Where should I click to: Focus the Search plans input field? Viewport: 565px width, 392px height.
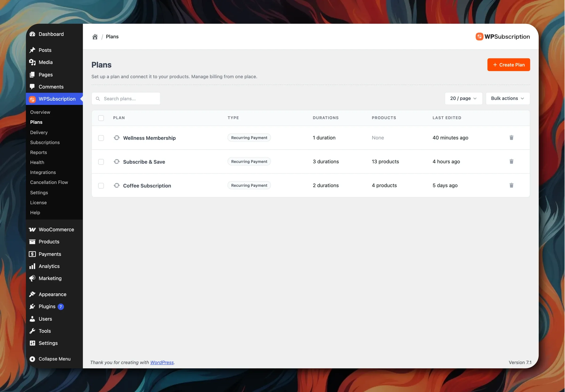pos(126,98)
